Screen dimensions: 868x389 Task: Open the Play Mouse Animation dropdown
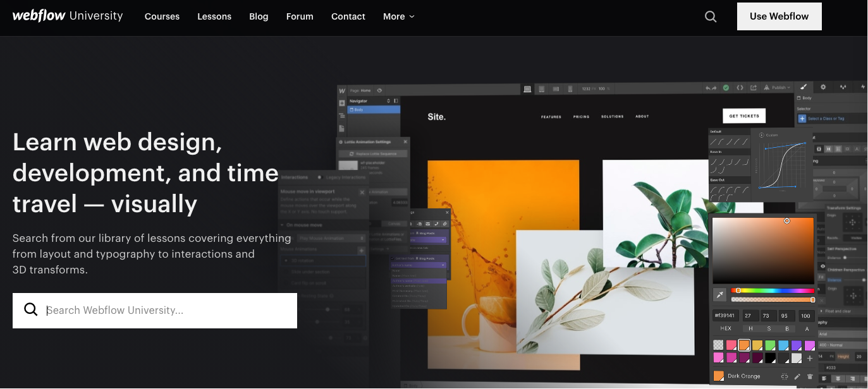331,238
